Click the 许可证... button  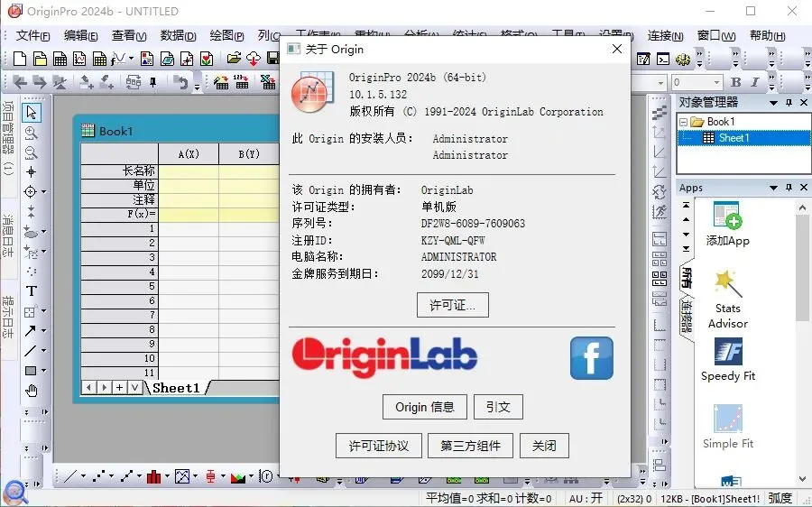[x=453, y=305]
